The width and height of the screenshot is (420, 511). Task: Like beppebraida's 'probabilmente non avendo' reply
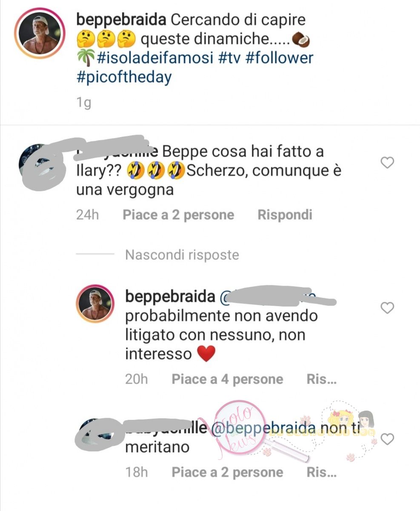pyautogui.click(x=387, y=307)
